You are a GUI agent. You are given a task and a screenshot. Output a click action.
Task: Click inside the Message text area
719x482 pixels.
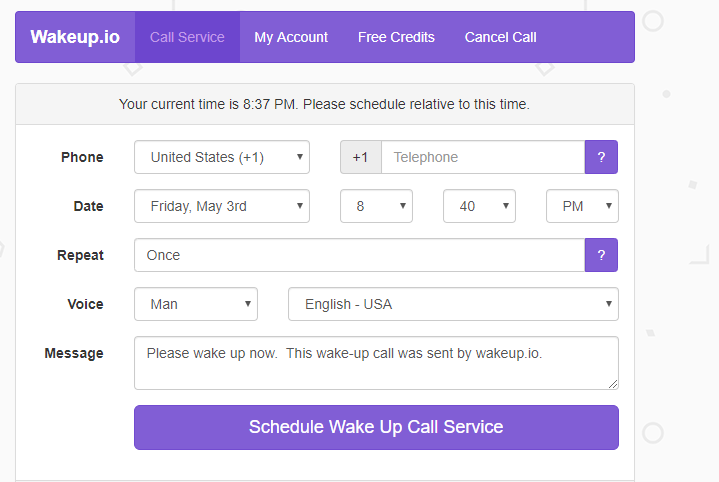point(376,363)
